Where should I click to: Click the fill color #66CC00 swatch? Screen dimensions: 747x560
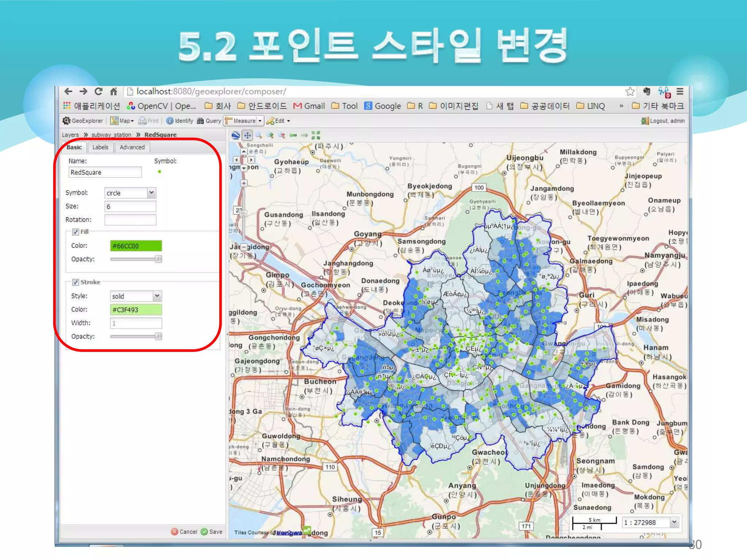tap(136, 246)
